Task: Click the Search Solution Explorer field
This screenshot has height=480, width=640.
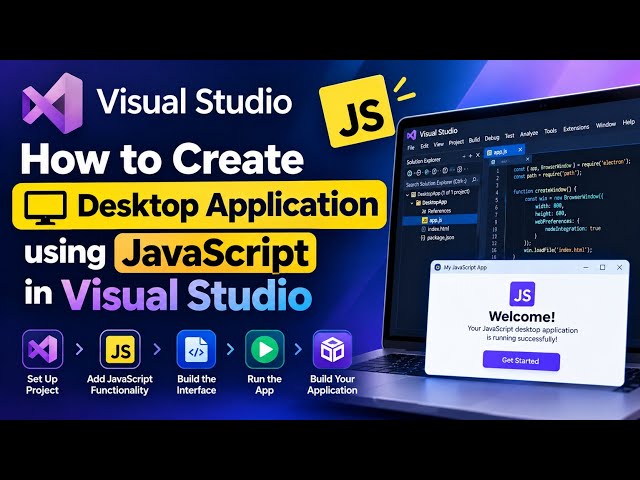Action: pyautogui.click(x=442, y=183)
